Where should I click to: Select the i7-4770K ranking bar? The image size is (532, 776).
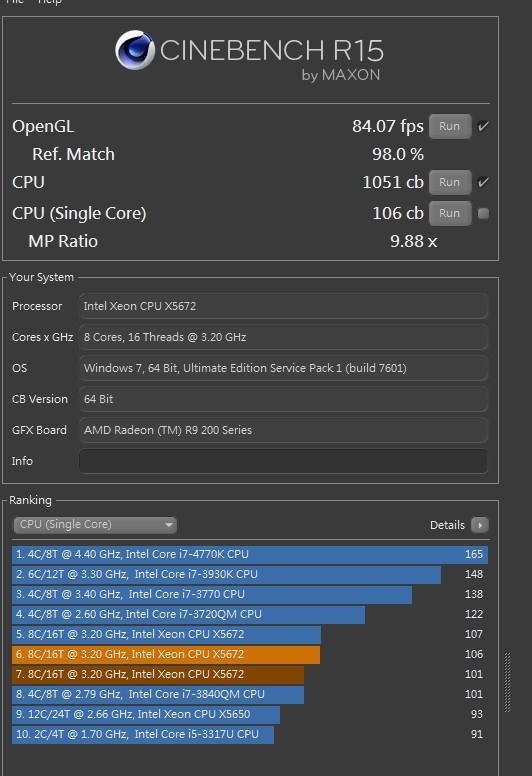pos(250,554)
